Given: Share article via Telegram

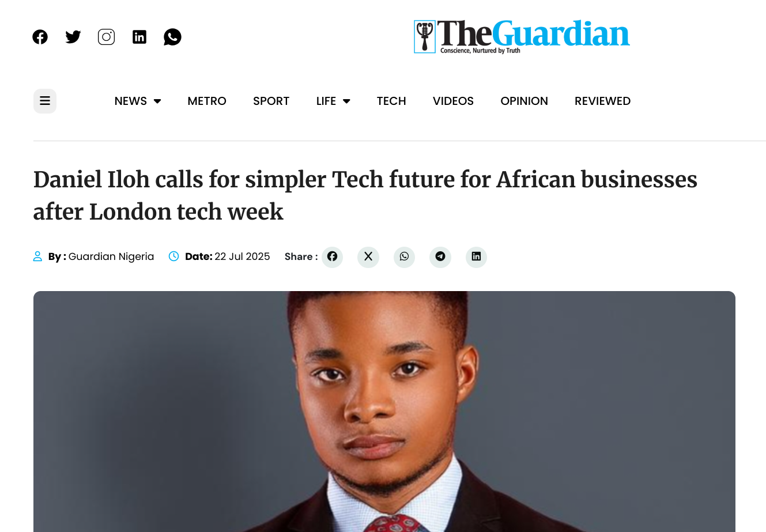Looking at the screenshot, I should pyautogui.click(x=440, y=256).
